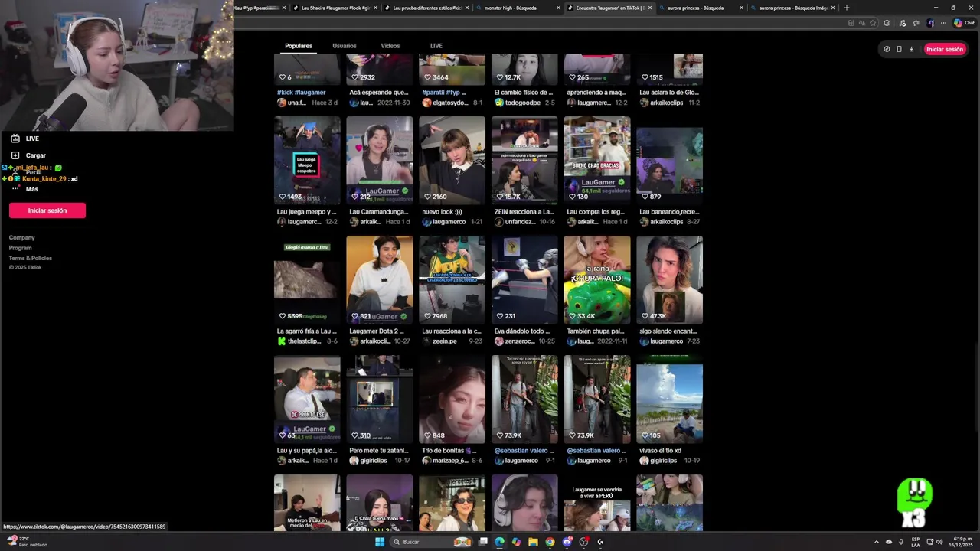This screenshot has width=980, height=551.
Task: Close the 'monster high - Búsqueda' tab
Action: coord(557,8)
